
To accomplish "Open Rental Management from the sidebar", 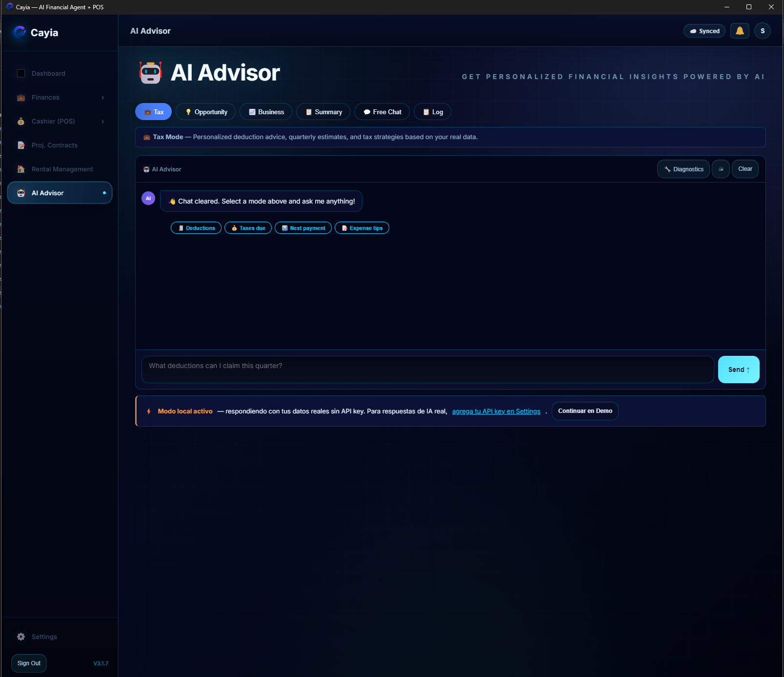I will pos(60,169).
